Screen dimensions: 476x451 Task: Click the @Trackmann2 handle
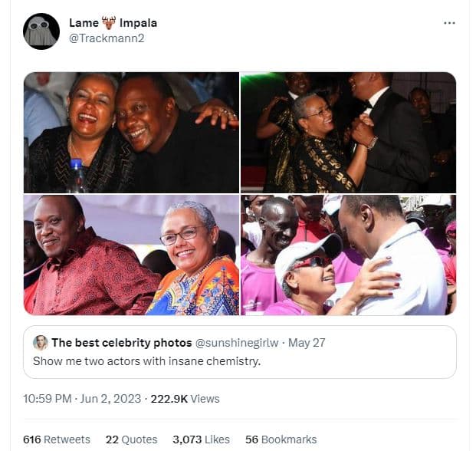pyautogui.click(x=100, y=38)
